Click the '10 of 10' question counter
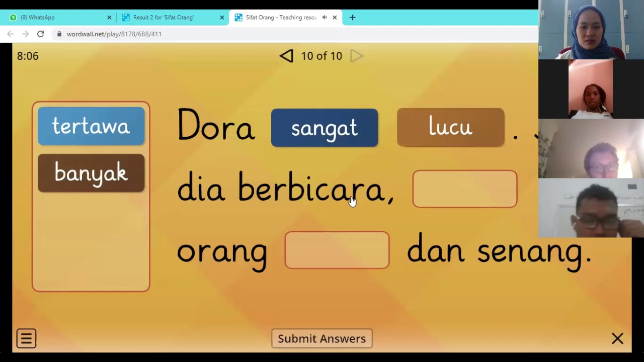The width and height of the screenshot is (644, 362). [x=321, y=56]
